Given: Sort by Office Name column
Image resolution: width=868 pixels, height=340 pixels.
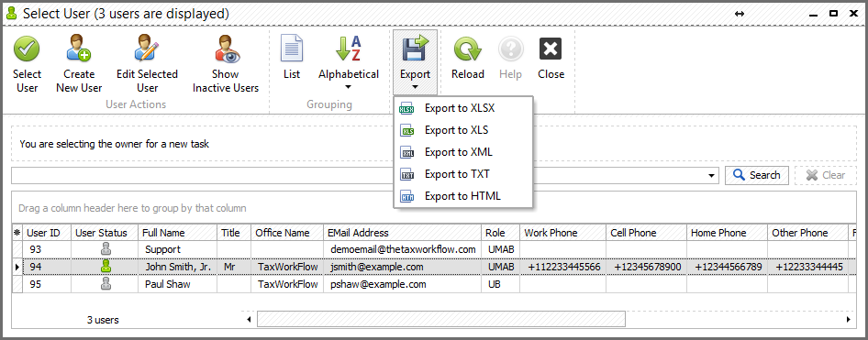Looking at the screenshot, I should [x=287, y=233].
